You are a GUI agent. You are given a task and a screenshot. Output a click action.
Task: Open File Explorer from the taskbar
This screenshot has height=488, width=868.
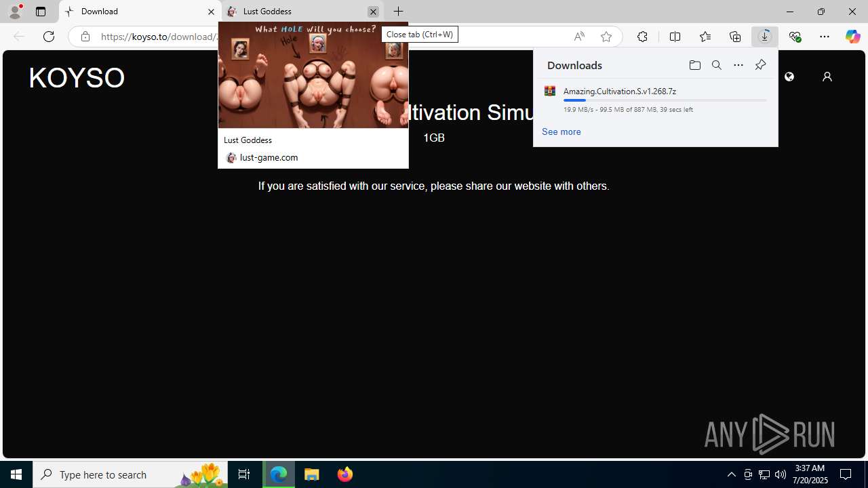pos(312,474)
